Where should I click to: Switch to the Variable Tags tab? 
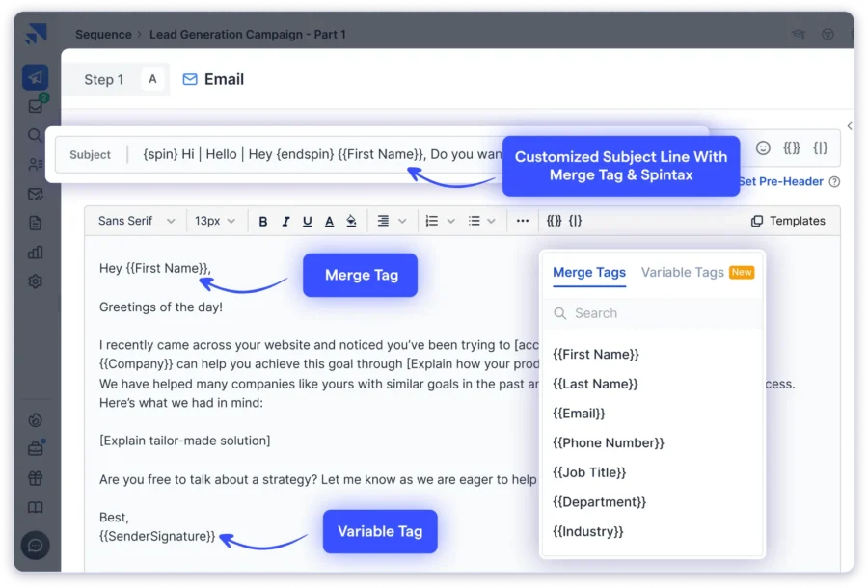[683, 272]
